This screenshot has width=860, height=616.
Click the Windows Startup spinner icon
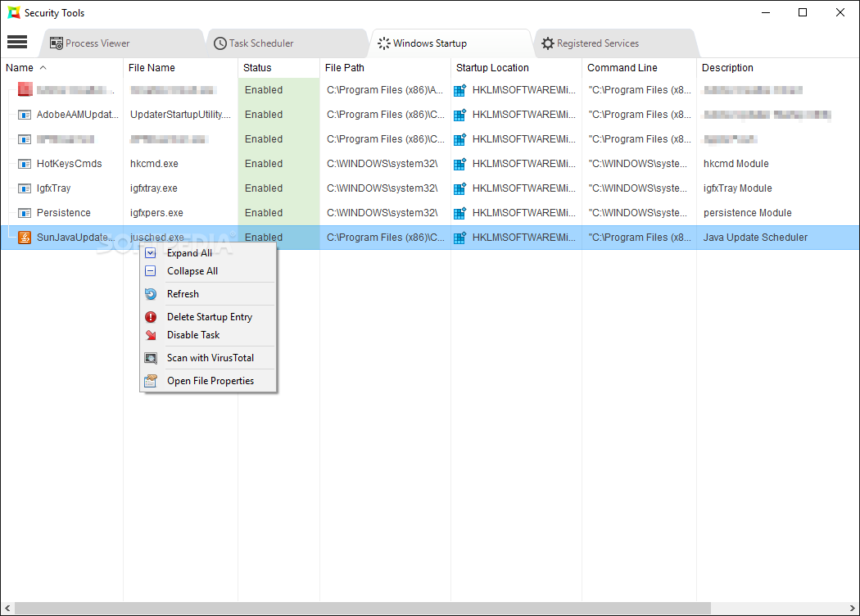pos(384,43)
